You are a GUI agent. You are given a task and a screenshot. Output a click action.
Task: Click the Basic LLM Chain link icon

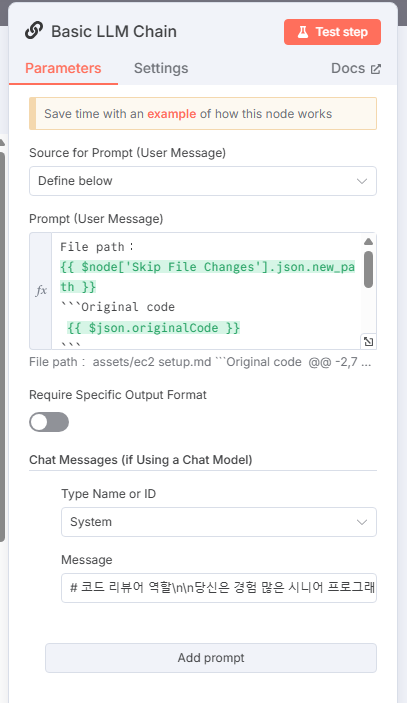coord(34,31)
